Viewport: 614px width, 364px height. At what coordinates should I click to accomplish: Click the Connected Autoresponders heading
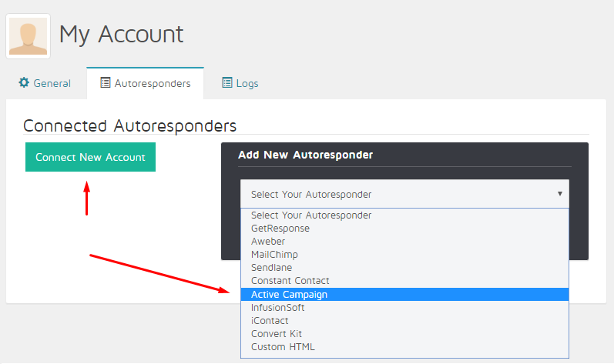click(129, 126)
